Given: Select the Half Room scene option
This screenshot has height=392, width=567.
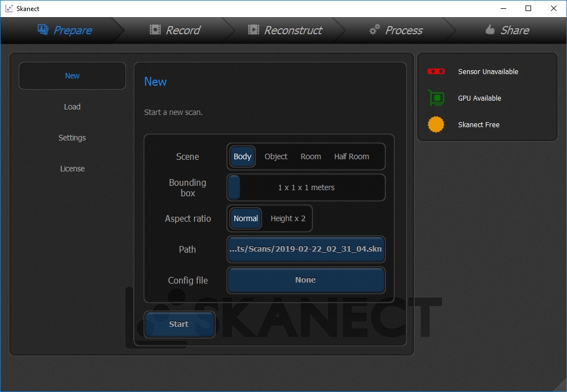Looking at the screenshot, I should click(x=351, y=156).
